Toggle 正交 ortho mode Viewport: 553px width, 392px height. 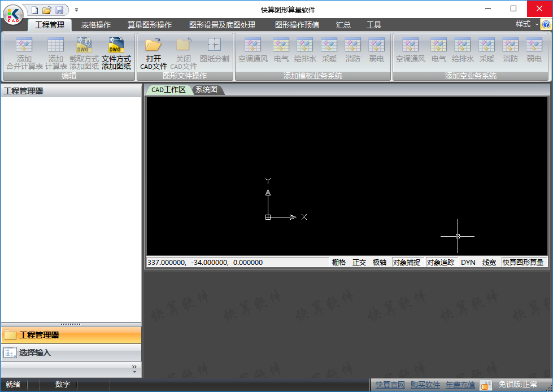click(359, 262)
